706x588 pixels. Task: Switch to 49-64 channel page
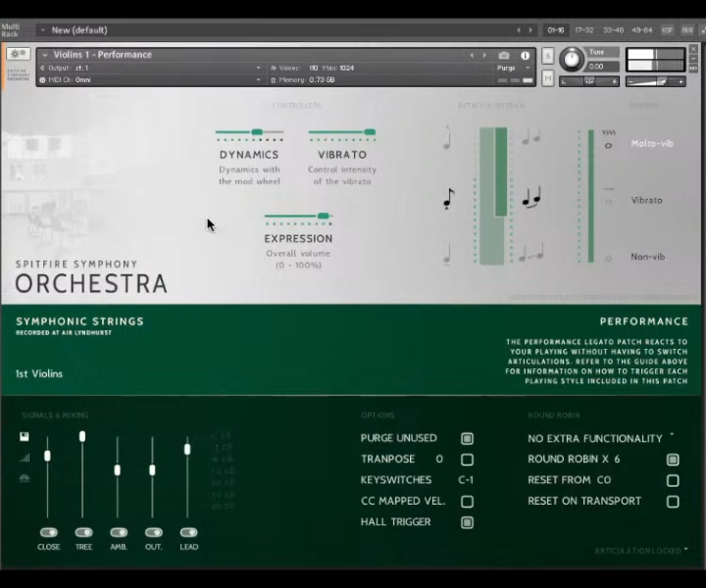pos(641,30)
